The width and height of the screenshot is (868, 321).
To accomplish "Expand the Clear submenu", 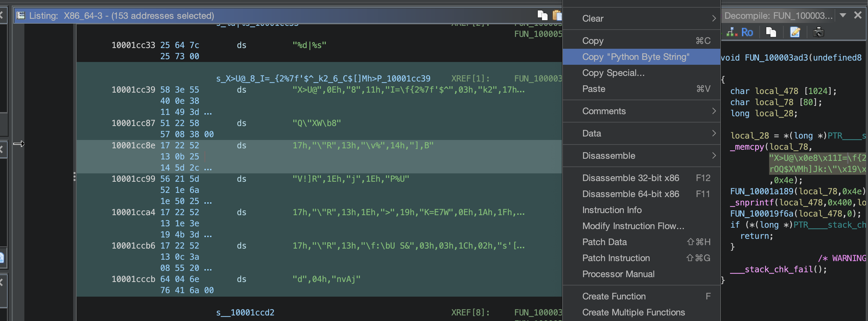I will 642,18.
